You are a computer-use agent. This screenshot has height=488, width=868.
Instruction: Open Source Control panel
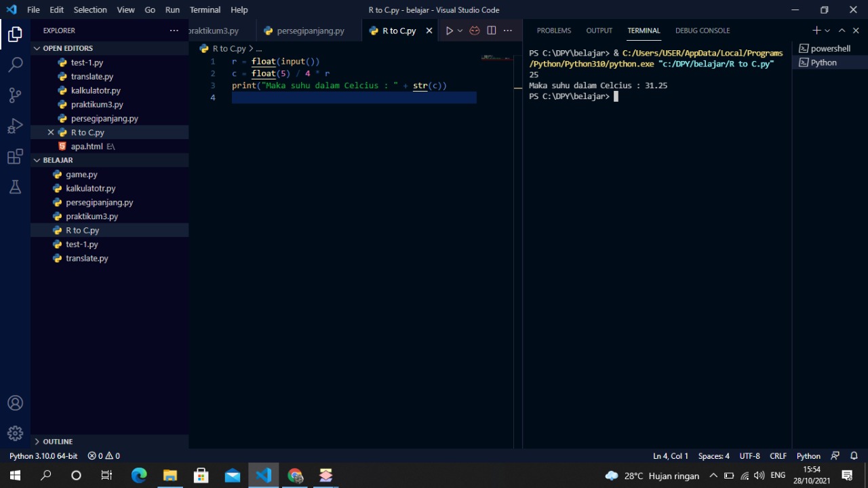[15, 95]
